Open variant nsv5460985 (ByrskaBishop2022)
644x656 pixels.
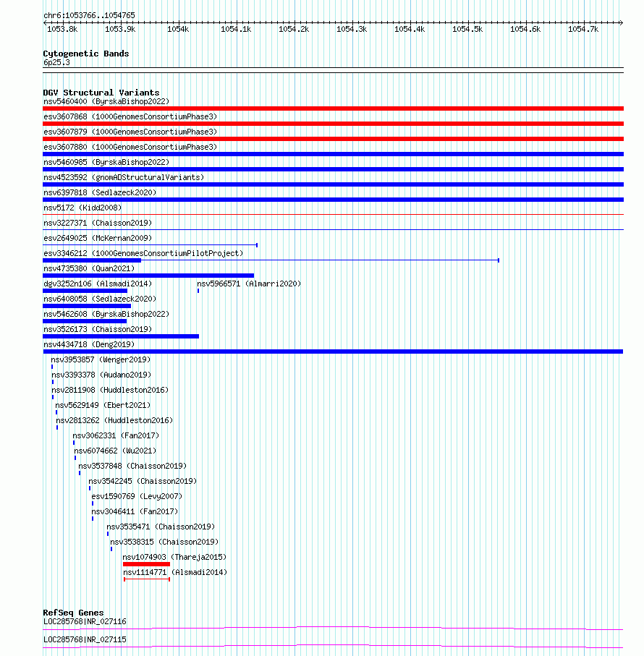[x=106, y=162]
